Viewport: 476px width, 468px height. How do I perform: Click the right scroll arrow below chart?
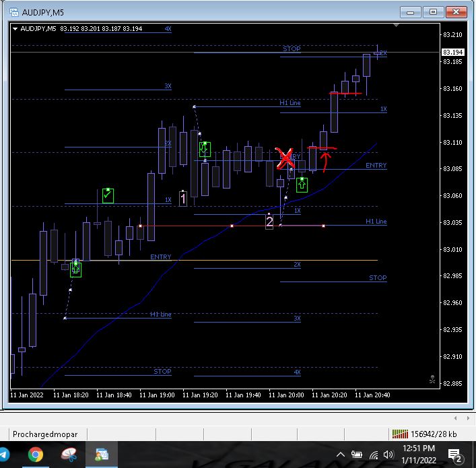pyautogui.click(x=468, y=418)
